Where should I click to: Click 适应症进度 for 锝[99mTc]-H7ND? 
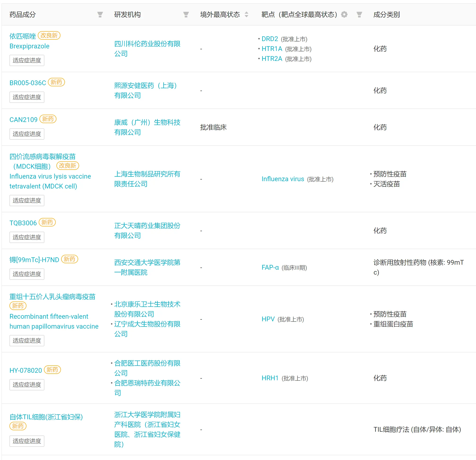point(27,274)
